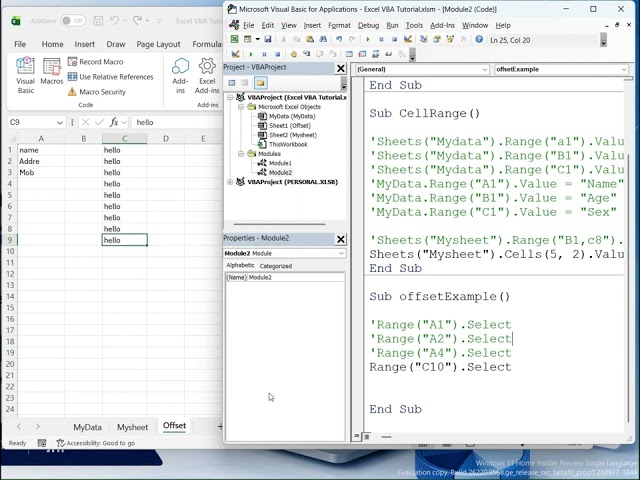Collapse VBAProject (Excel VBA Tutorial) tree node

tap(230, 97)
